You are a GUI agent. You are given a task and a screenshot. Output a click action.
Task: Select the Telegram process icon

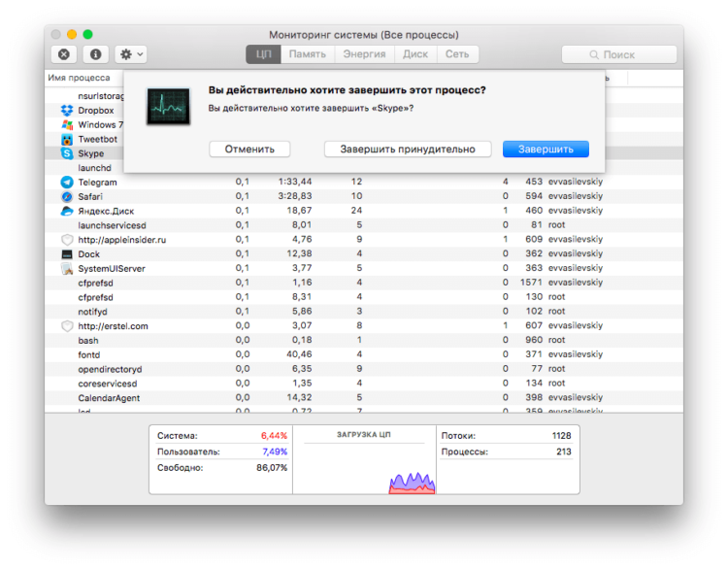pos(67,183)
